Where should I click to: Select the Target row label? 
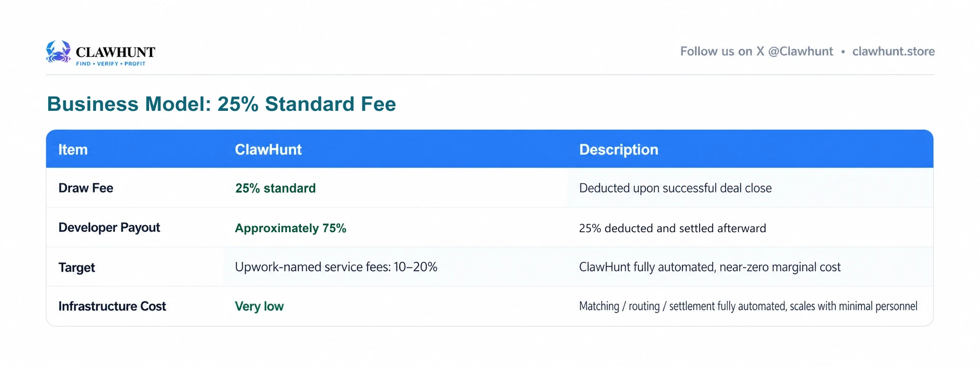coord(77,268)
